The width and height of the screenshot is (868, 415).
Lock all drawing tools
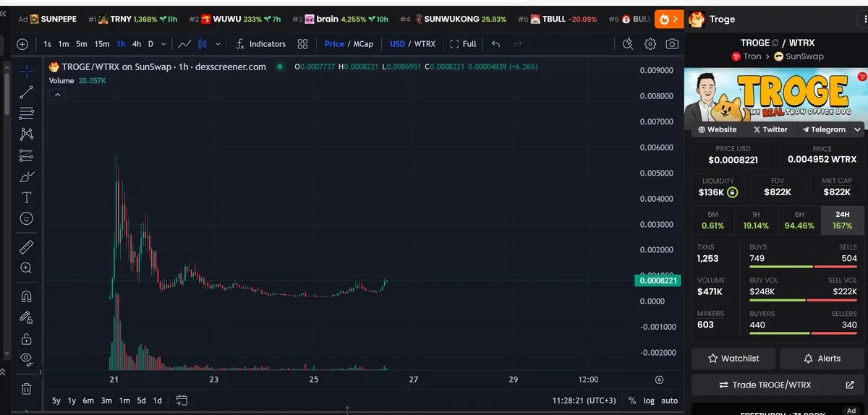point(27,338)
